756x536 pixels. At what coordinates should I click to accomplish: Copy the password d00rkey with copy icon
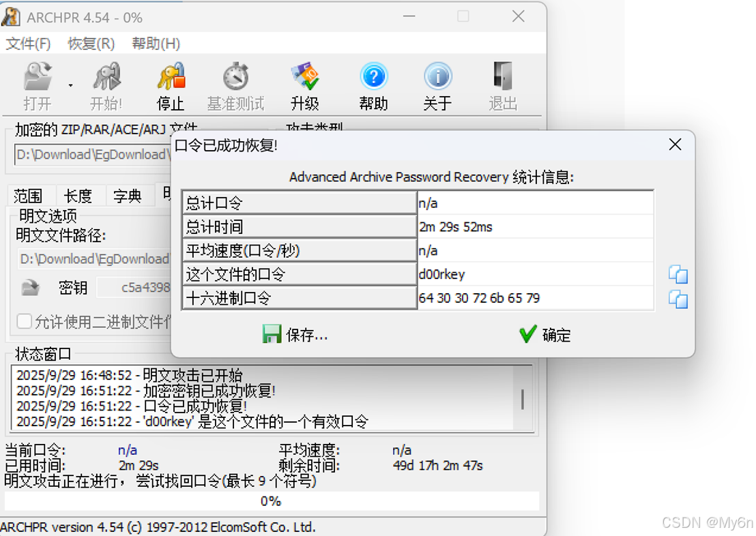click(678, 274)
